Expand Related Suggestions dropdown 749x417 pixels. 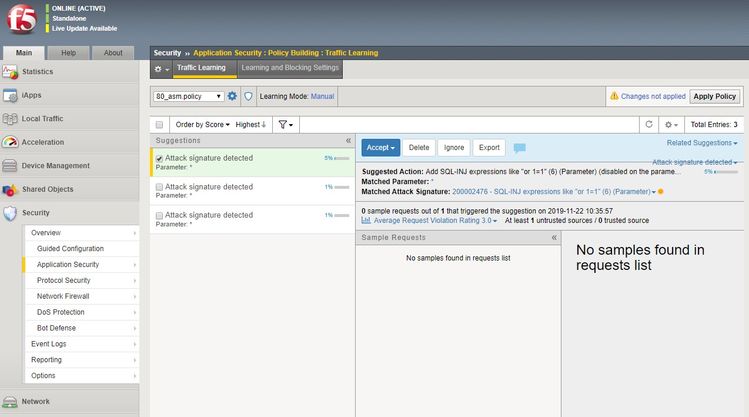pos(702,143)
